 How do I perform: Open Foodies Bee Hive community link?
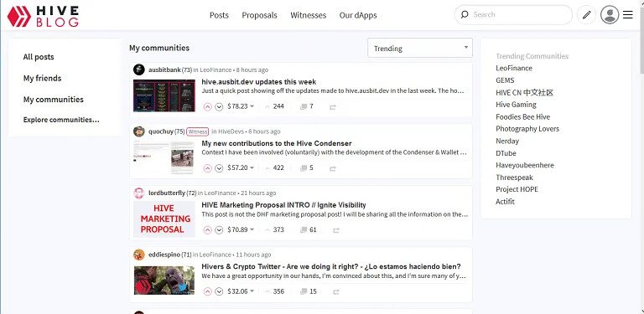(523, 117)
